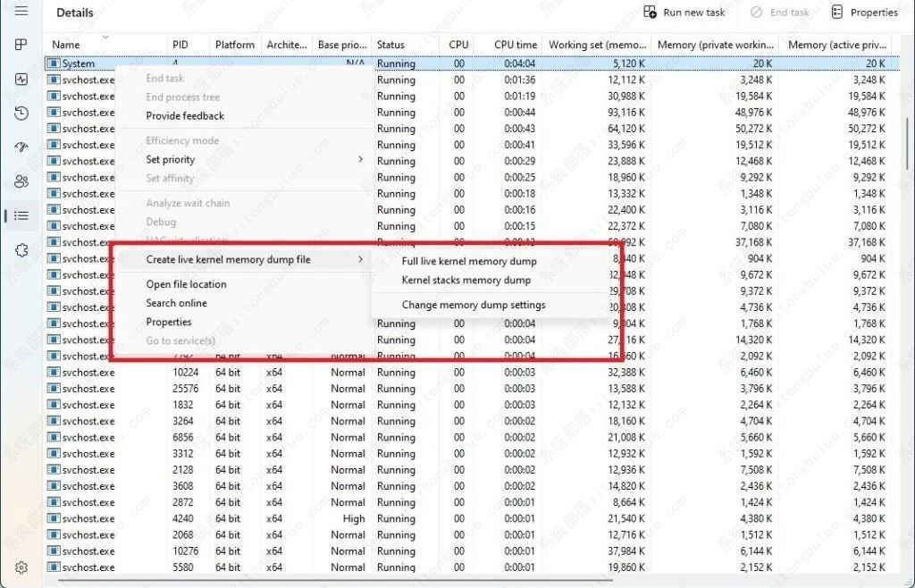Open Task Manager settings gear
The image size is (915, 588).
[21, 567]
